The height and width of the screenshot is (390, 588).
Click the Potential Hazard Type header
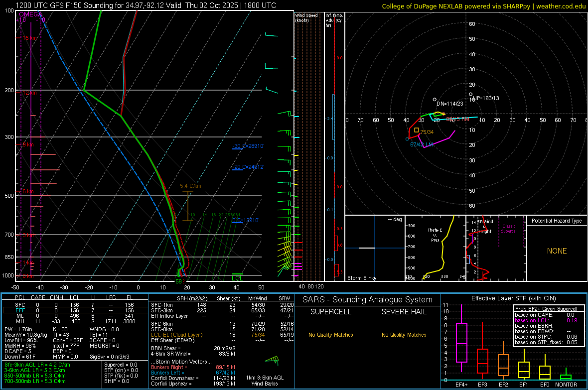(x=557, y=221)
